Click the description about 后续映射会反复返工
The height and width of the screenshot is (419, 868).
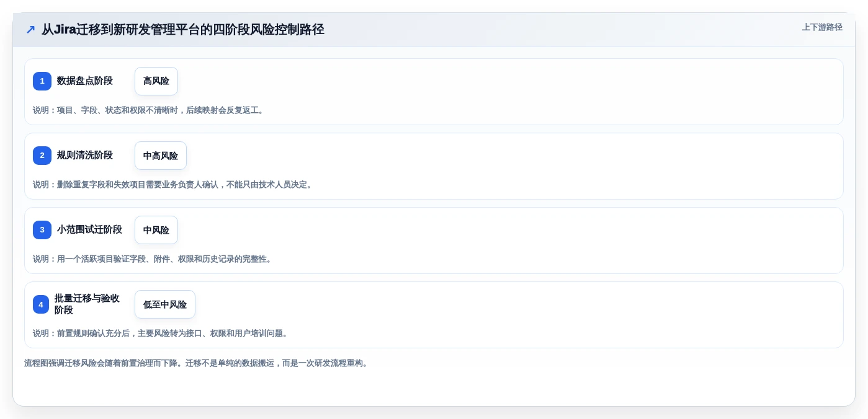click(x=150, y=110)
